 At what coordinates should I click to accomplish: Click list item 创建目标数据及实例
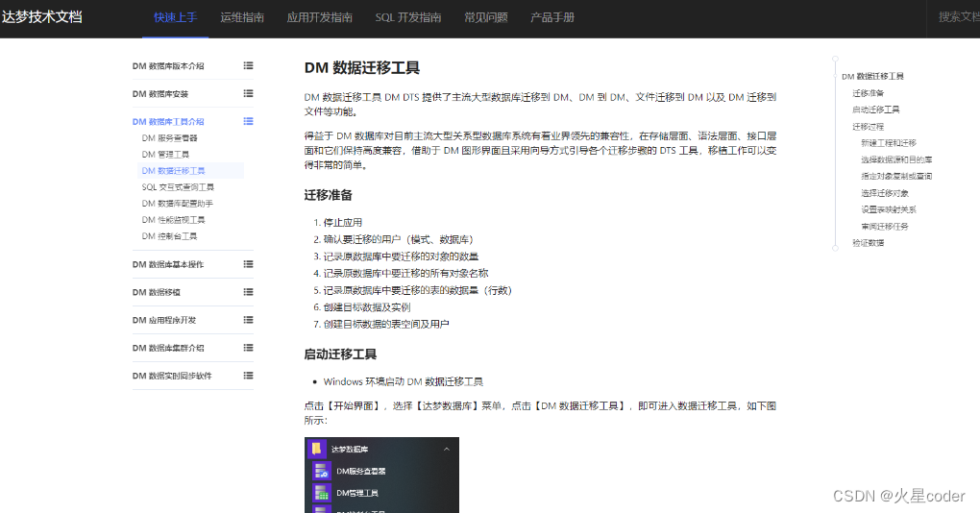(x=367, y=307)
